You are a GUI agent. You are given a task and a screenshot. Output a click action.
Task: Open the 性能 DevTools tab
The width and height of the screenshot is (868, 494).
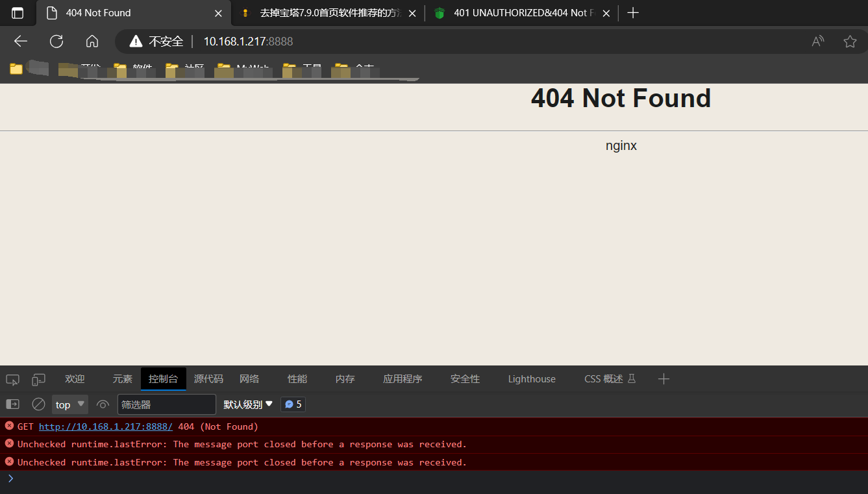tap(297, 379)
